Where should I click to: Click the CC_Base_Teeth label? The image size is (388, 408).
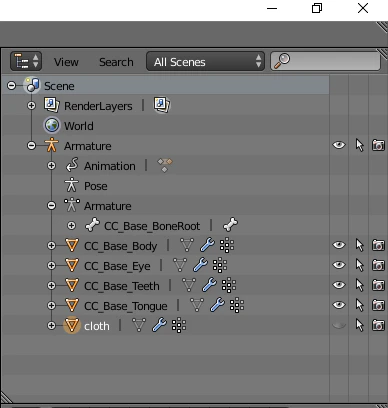coord(122,286)
